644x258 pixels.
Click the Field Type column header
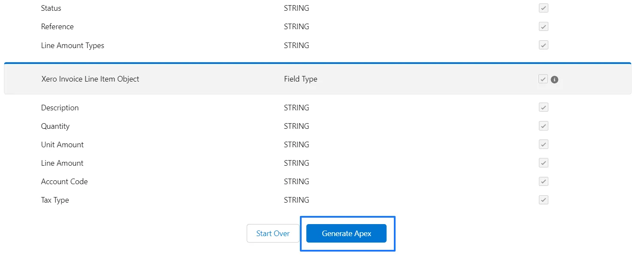coord(301,79)
